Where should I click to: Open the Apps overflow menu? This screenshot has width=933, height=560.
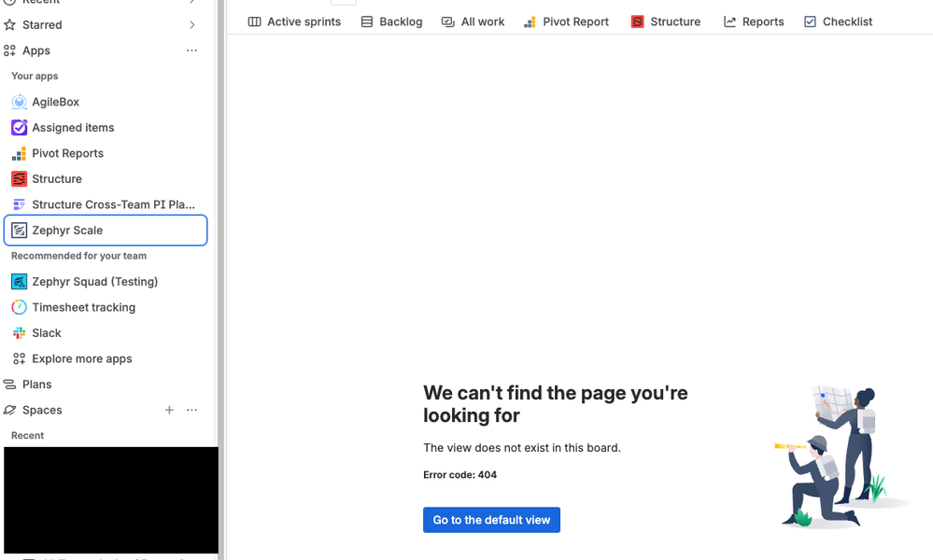tap(191, 50)
